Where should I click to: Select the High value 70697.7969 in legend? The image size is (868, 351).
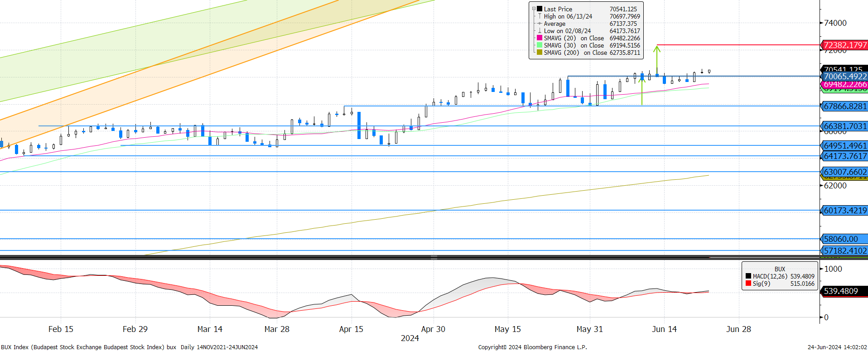625,16
